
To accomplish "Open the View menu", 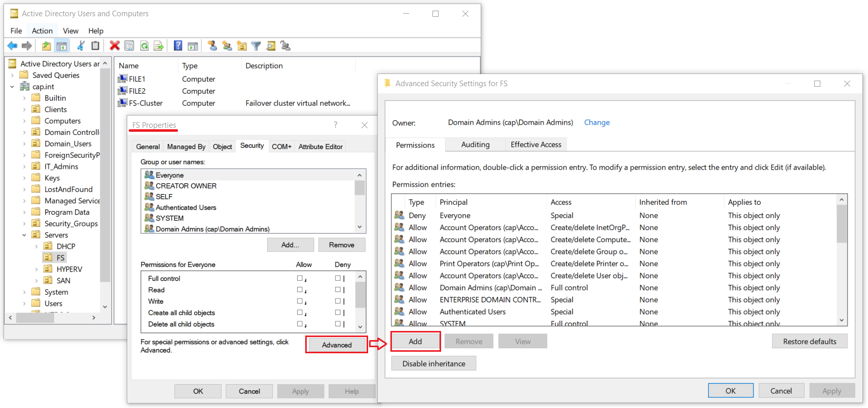I will pos(70,31).
